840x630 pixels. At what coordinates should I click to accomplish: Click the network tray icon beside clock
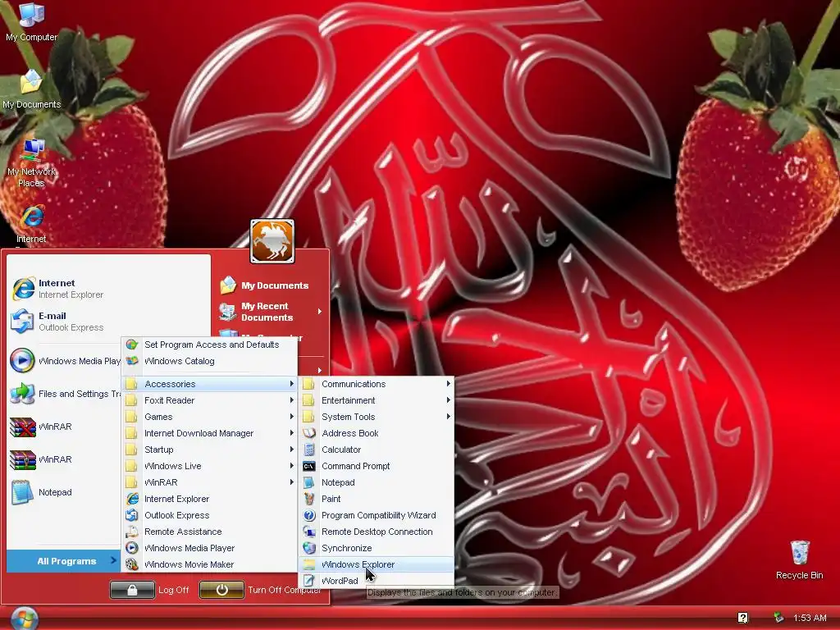(778, 618)
